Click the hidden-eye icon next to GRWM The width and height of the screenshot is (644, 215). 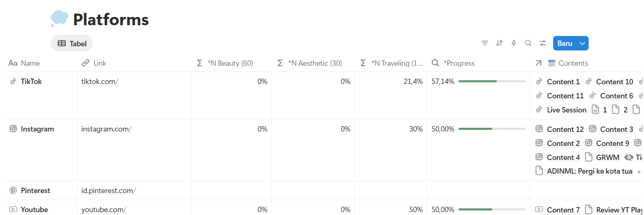coord(629,157)
